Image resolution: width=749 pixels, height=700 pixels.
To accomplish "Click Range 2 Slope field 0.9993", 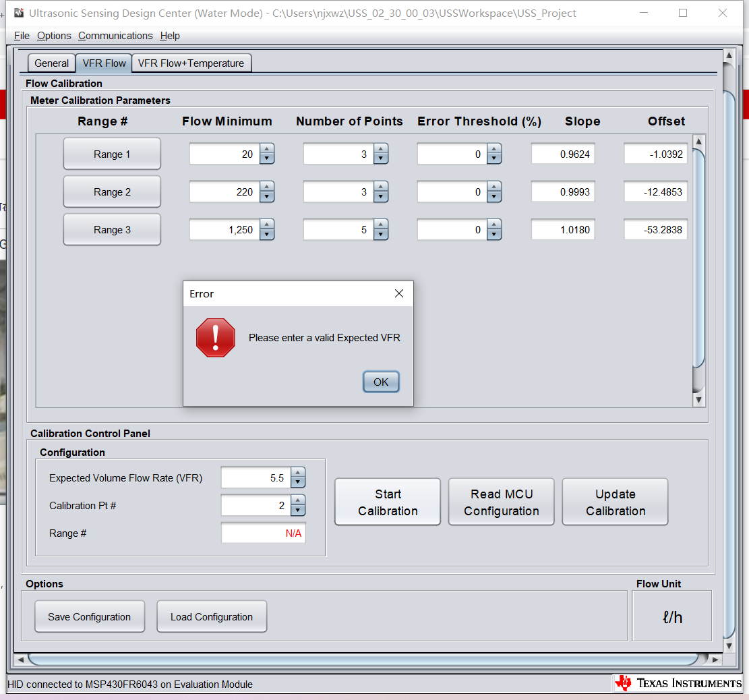I will (x=563, y=192).
